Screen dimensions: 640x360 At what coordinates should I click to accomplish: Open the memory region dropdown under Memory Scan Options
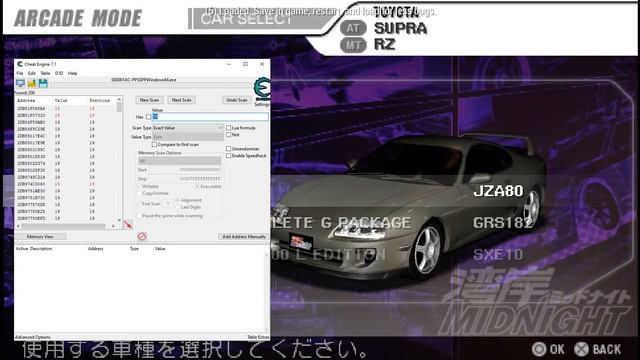(x=180, y=161)
